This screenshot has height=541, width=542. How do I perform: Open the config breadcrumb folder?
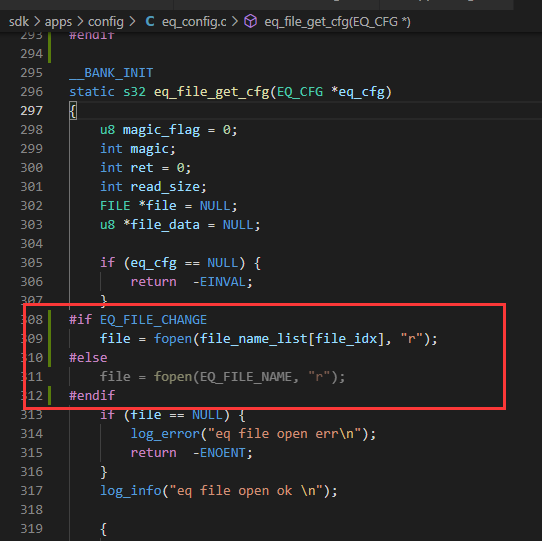(105, 22)
